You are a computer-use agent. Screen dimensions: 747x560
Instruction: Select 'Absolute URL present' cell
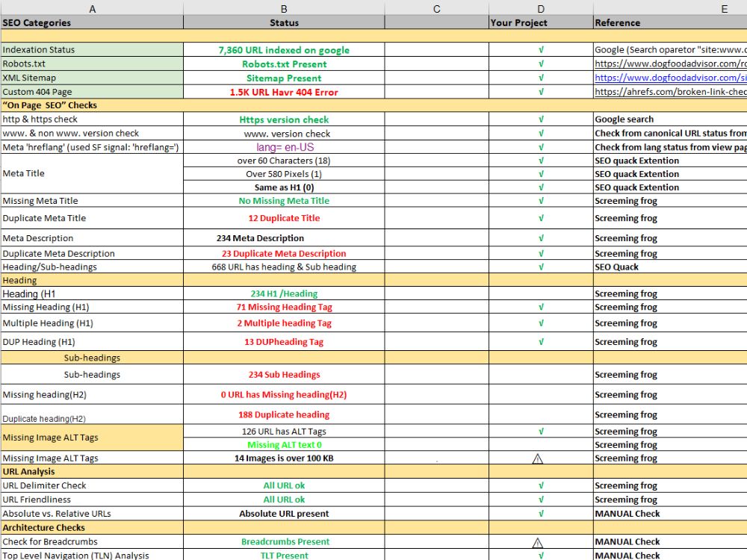pyautogui.click(x=284, y=514)
